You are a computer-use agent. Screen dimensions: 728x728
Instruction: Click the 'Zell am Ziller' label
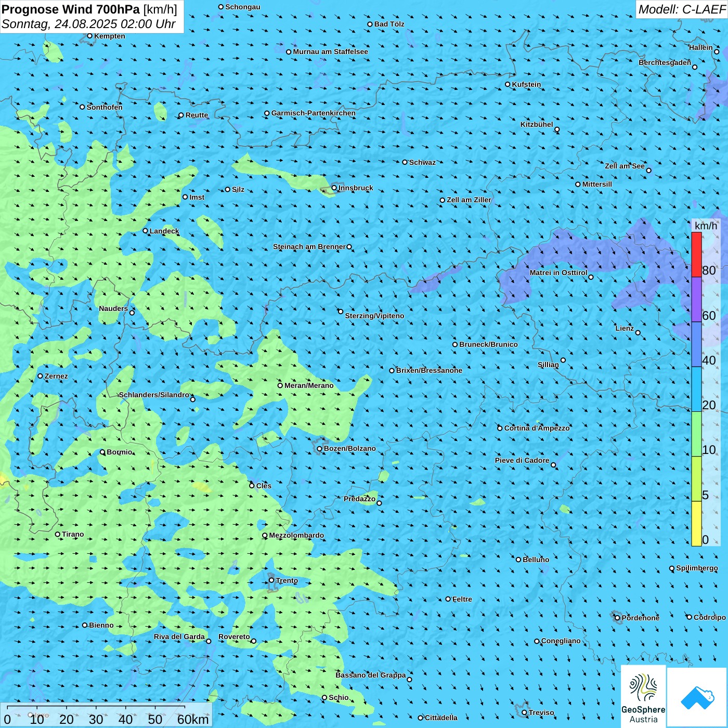(469, 200)
